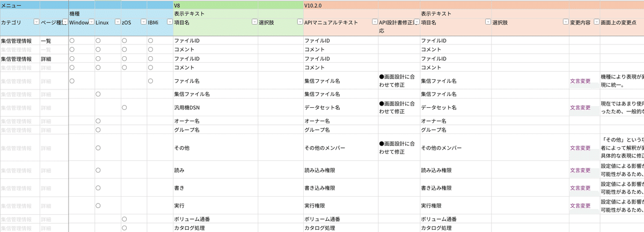Click 文言変更 in the データセット名 row
Viewport: 644px width, 232px height.
(580, 107)
